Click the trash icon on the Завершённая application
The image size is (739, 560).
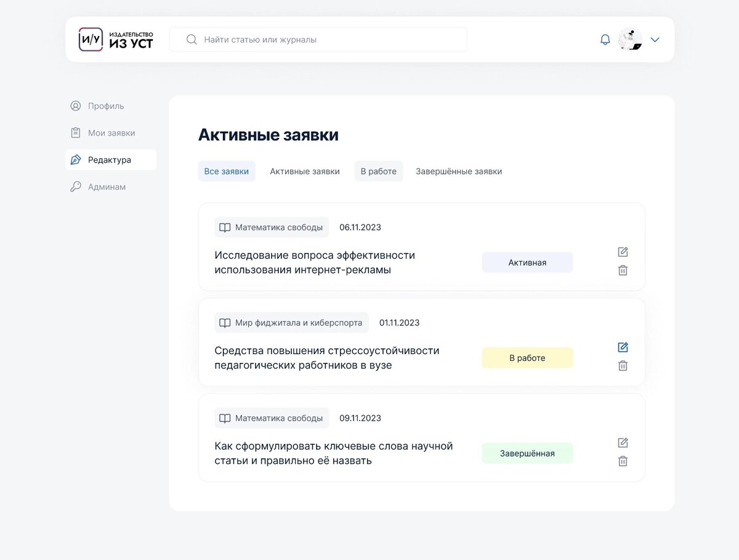(x=623, y=461)
